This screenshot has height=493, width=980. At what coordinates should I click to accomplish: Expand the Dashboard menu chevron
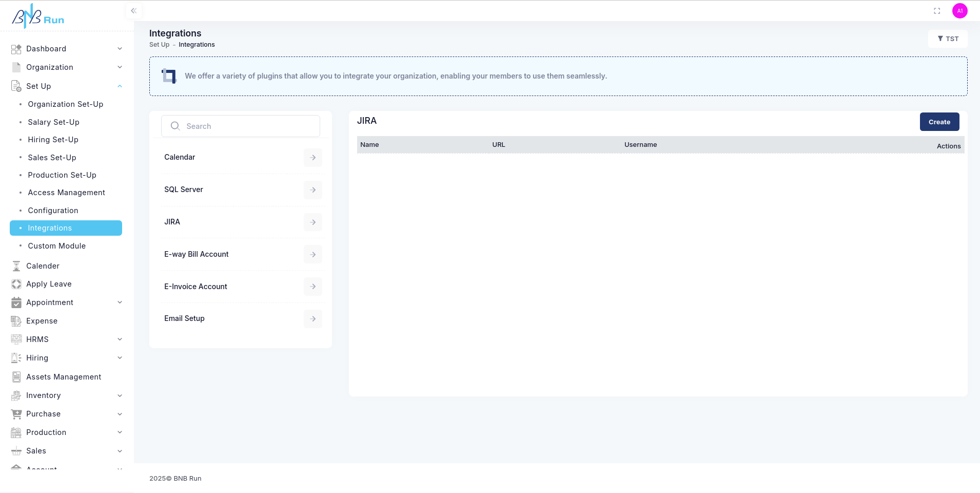tap(120, 49)
